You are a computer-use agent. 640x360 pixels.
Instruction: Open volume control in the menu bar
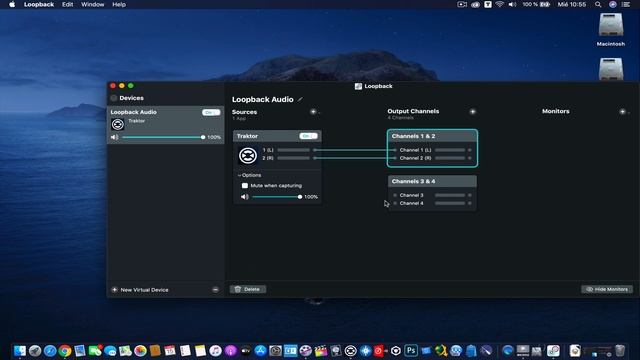(512, 4)
